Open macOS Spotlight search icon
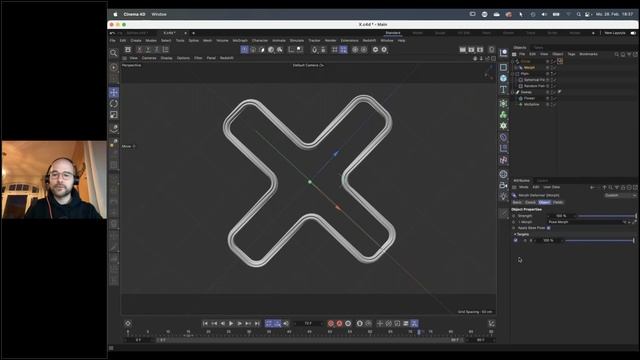Viewport: 640px width, 360px height. 578,14
